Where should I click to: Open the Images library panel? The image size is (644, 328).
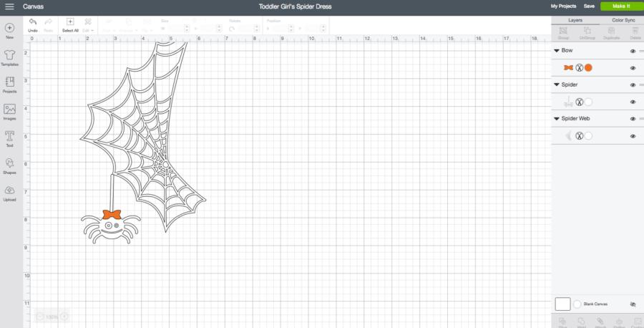pos(9,112)
